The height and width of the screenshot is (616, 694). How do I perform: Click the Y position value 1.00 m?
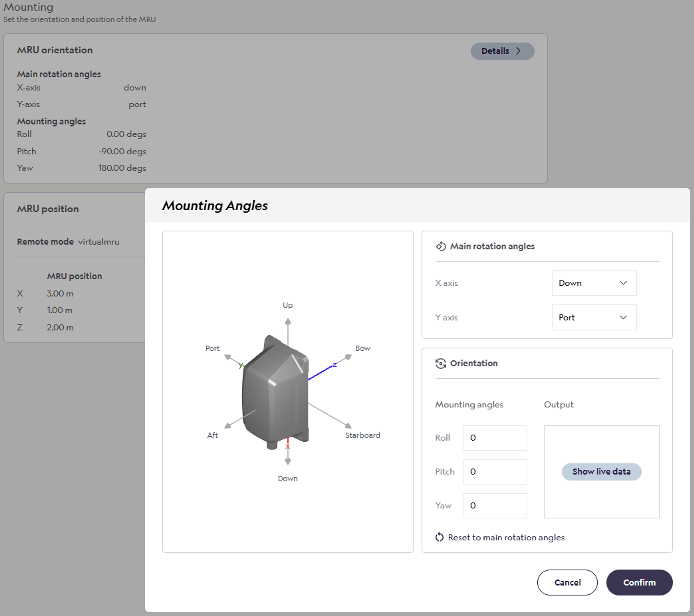click(60, 310)
